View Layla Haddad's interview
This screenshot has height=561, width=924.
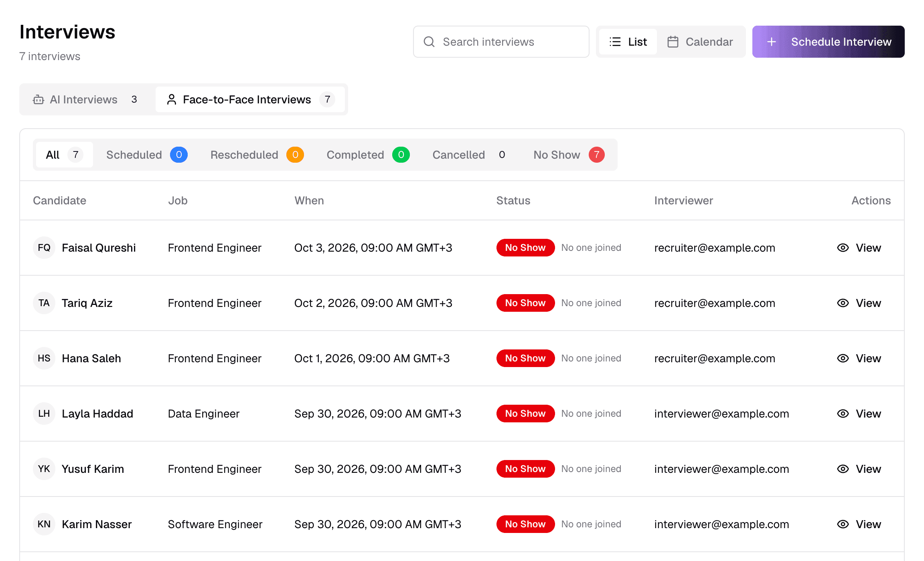859,414
